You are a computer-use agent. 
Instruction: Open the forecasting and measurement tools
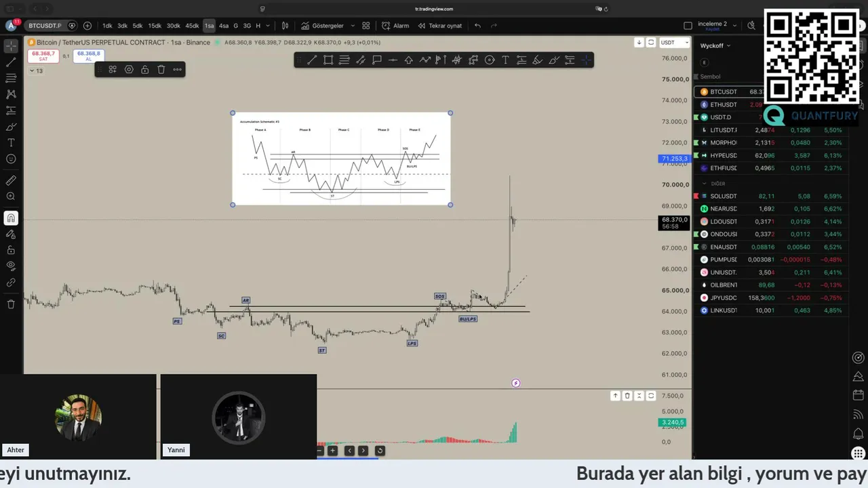(x=11, y=110)
